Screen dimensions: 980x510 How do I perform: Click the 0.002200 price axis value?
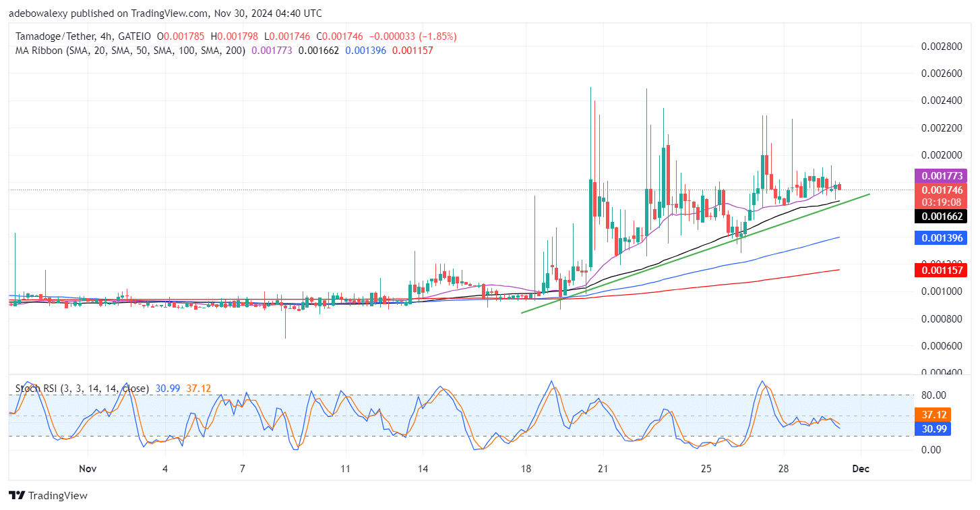point(941,128)
